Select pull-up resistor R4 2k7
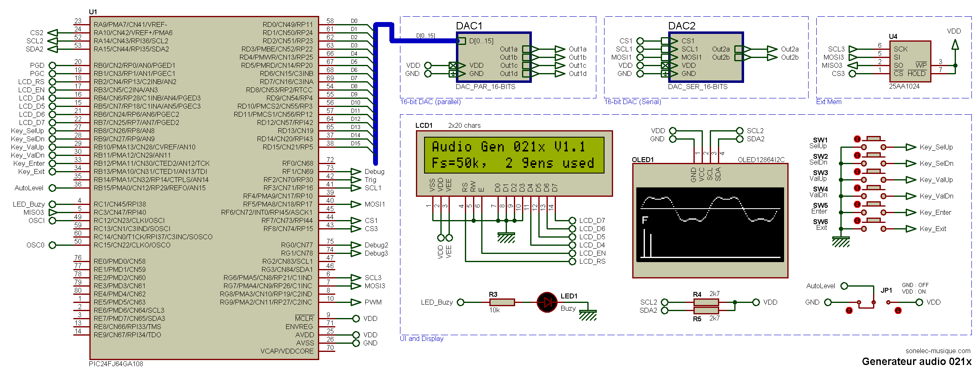The height and width of the screenshot is (376, 980). click(x=706, y=302)
